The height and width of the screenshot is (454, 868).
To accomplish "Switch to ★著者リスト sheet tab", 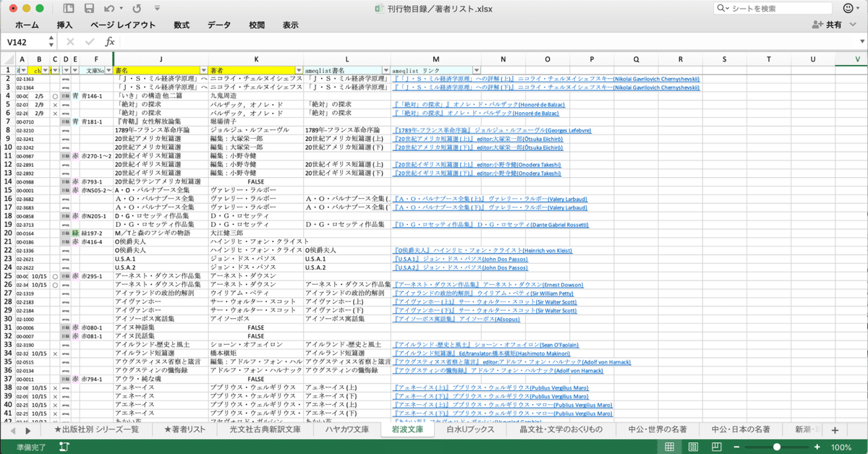I will 186,430.
